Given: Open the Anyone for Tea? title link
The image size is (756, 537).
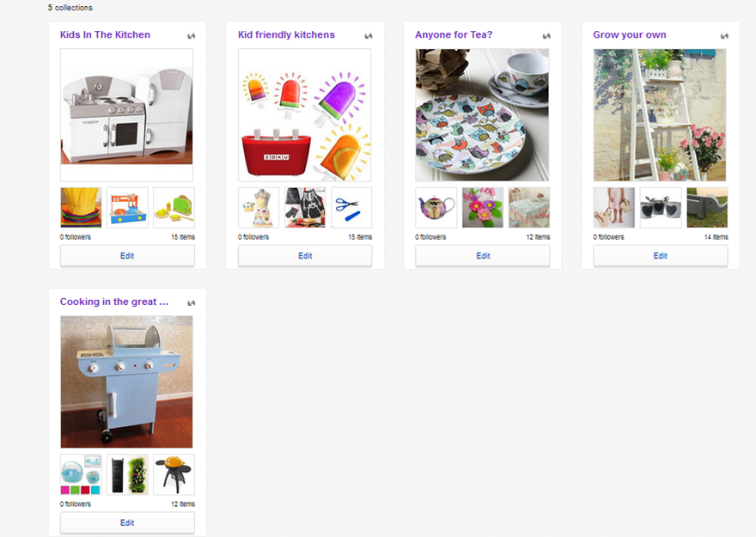Looking at the screenshot, I should 454,34.
